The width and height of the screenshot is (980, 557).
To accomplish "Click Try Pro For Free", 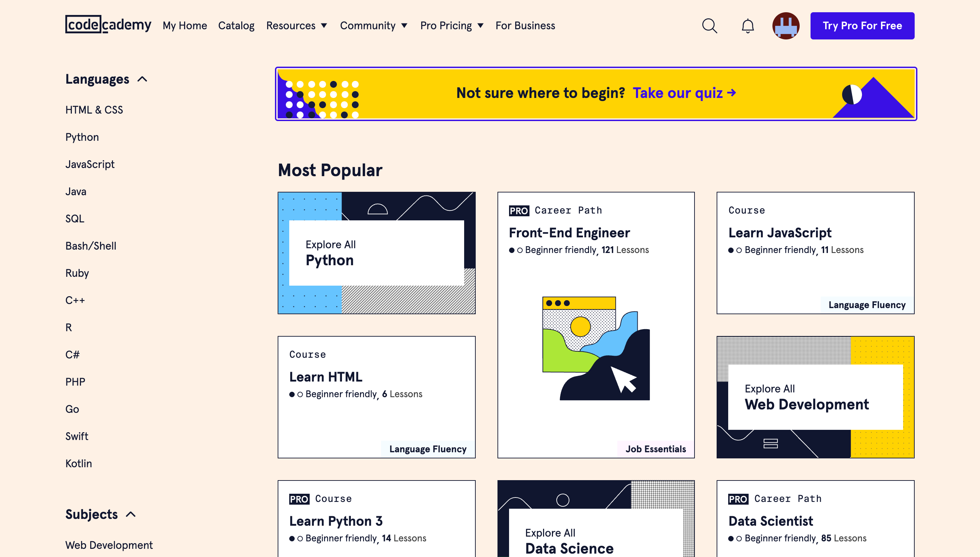I will click(x=862, y=26).
